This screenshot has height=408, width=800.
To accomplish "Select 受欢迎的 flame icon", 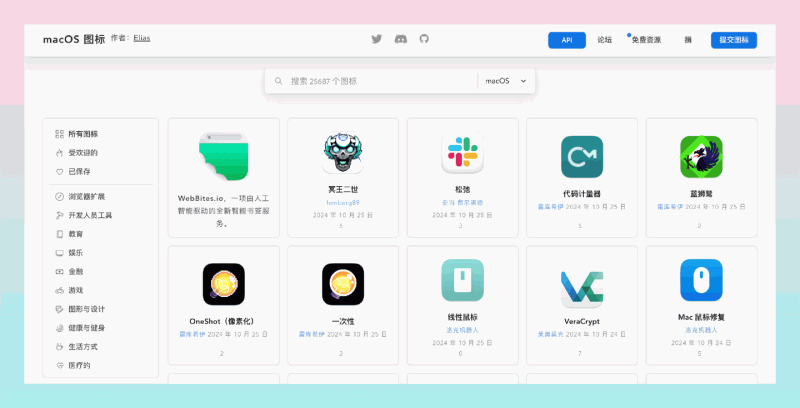I will pos(59,153).
